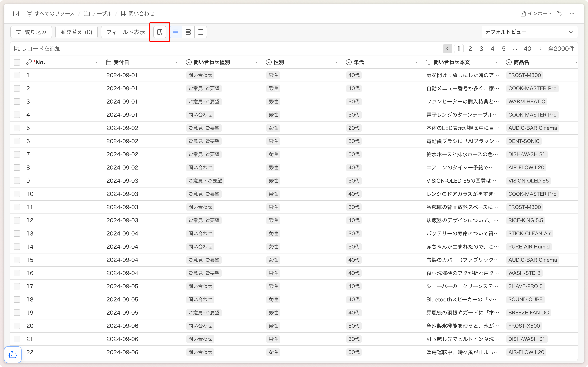Open the more options ellipsis menu
588x367 pixels.
pyautogui.click(x=572, y=14)
